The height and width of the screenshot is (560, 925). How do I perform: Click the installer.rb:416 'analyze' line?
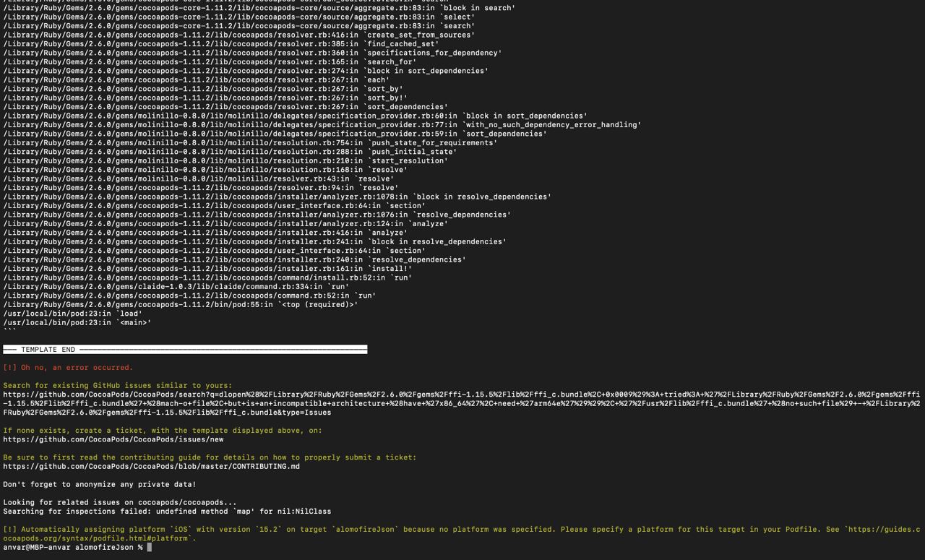pyautogui.click(x=205, y=233)
